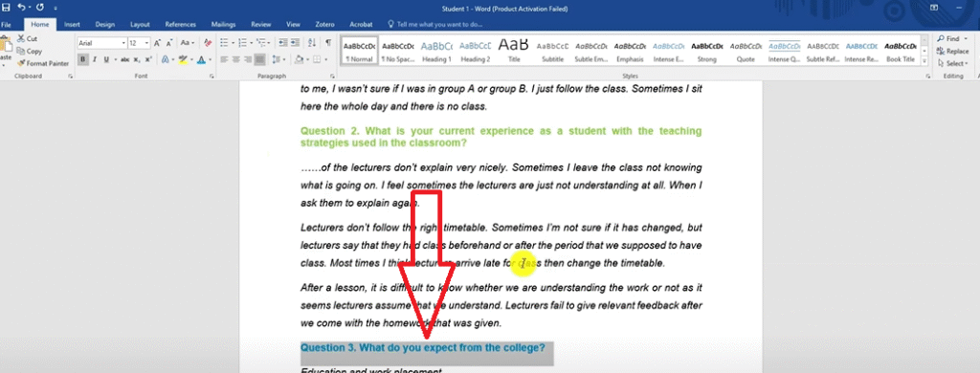Toggle bold formatting

[83, 59]
